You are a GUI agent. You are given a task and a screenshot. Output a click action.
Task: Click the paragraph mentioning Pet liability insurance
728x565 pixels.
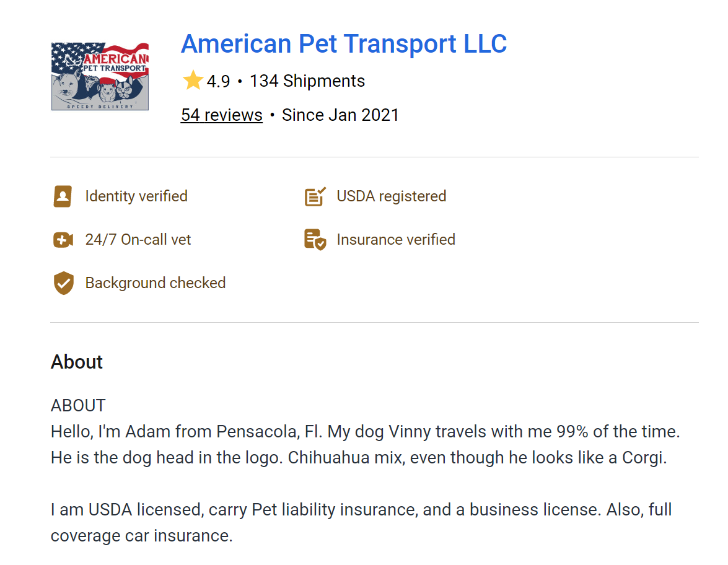[x=361, y=522]
